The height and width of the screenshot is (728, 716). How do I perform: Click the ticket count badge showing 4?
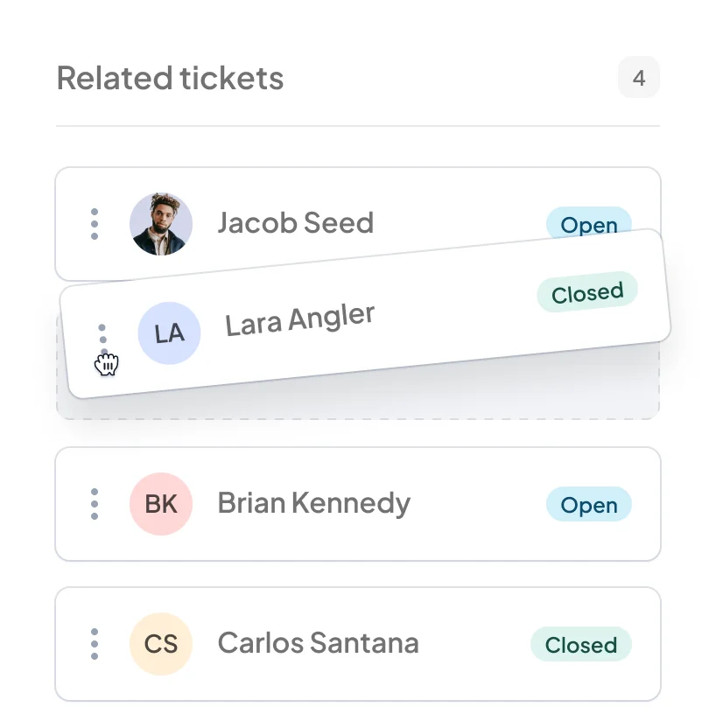click(x=639, y=79)
